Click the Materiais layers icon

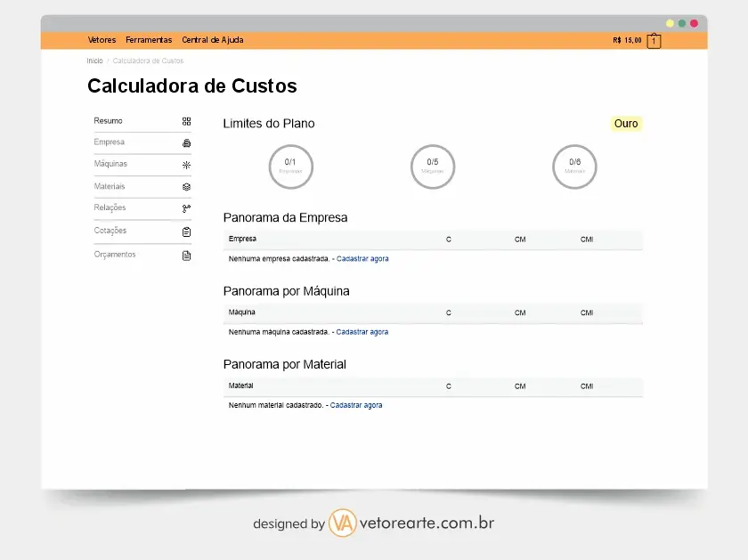(186, 187)
